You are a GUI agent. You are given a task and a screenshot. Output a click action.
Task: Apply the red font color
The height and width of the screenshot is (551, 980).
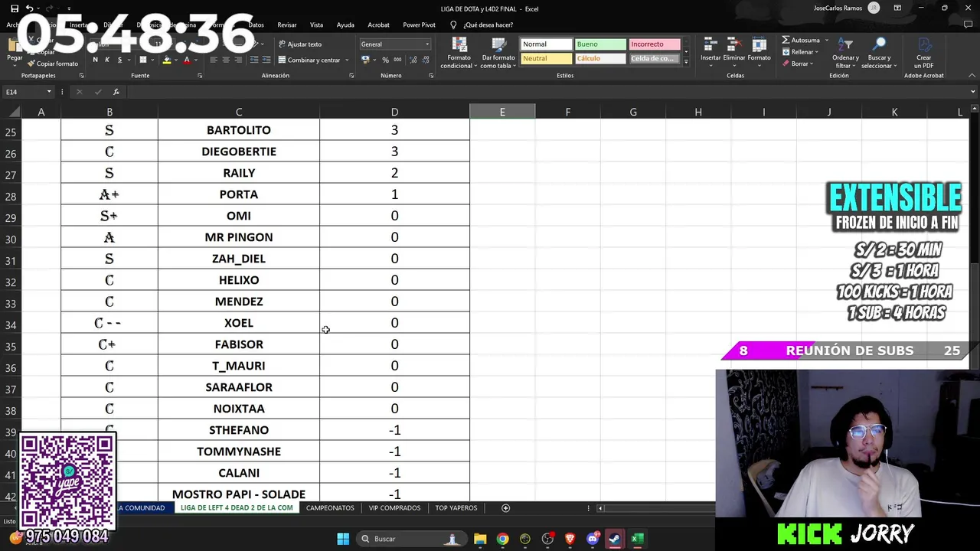pyautogui.click(x=186, y=60)
